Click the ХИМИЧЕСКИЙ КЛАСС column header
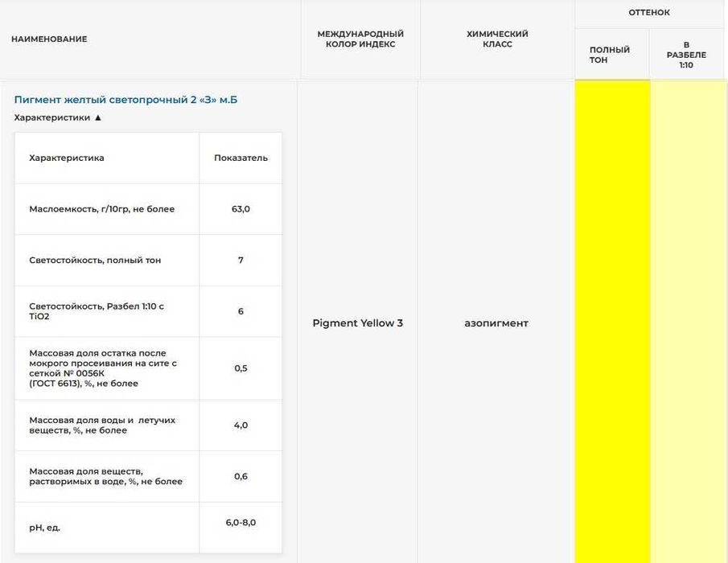Image resolution: width=728 pixels, height=563 pixels. point(497,39)
